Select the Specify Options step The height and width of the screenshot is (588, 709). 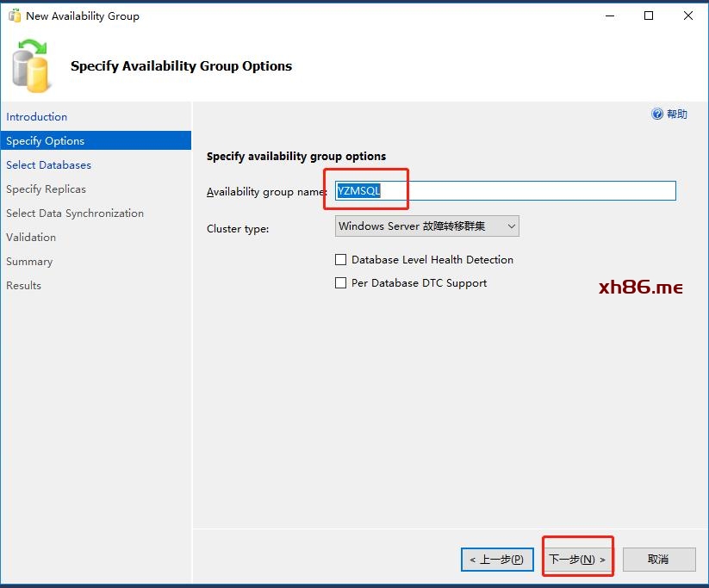[x=46, y=141]
